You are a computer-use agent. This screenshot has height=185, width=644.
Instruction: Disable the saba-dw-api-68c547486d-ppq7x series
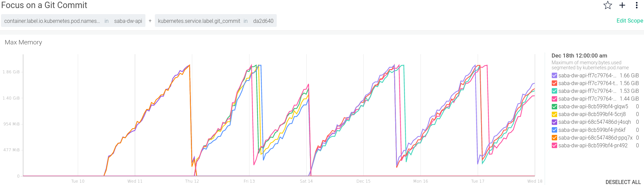point(554,138)
